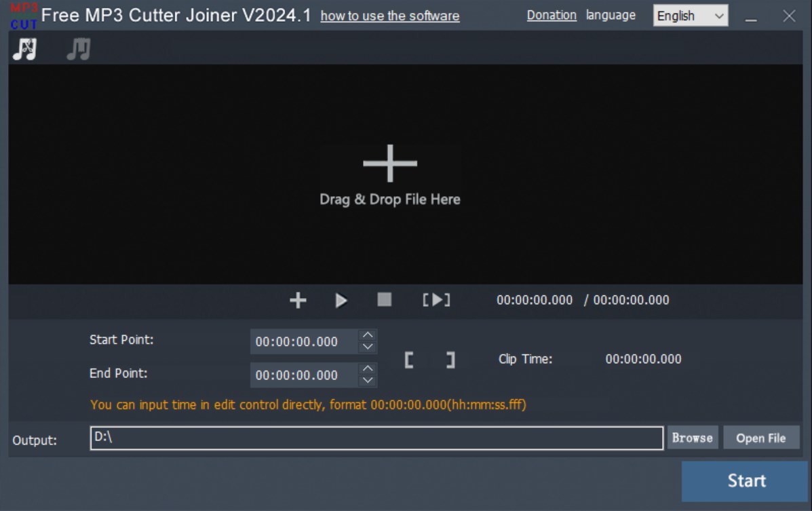Viewport: 812px width, 511px height.
Task: Stop audio playback
Action: pyautogui.click(x=384, y=299)
